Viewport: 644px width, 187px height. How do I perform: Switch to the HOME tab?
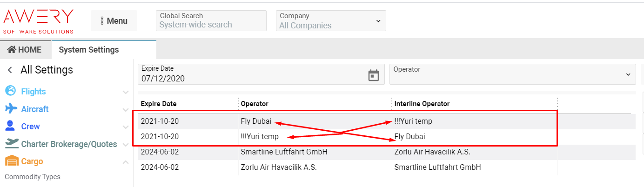click(25, 50)
